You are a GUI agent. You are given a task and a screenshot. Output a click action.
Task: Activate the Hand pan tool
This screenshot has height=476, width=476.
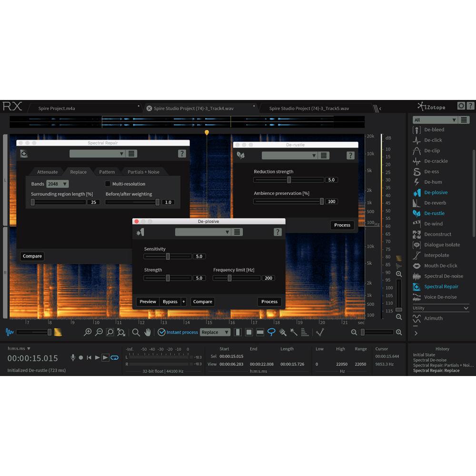pos(148,332)
